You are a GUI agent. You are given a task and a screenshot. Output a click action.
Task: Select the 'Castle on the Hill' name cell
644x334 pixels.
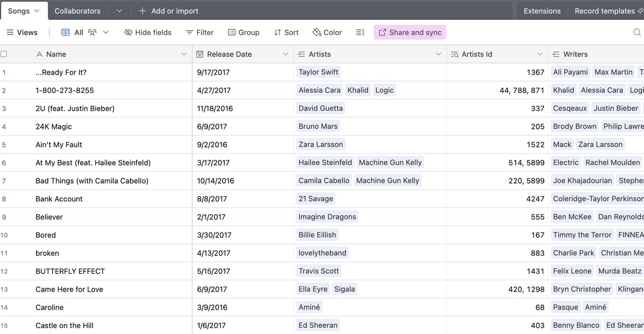tap(112, 325)
